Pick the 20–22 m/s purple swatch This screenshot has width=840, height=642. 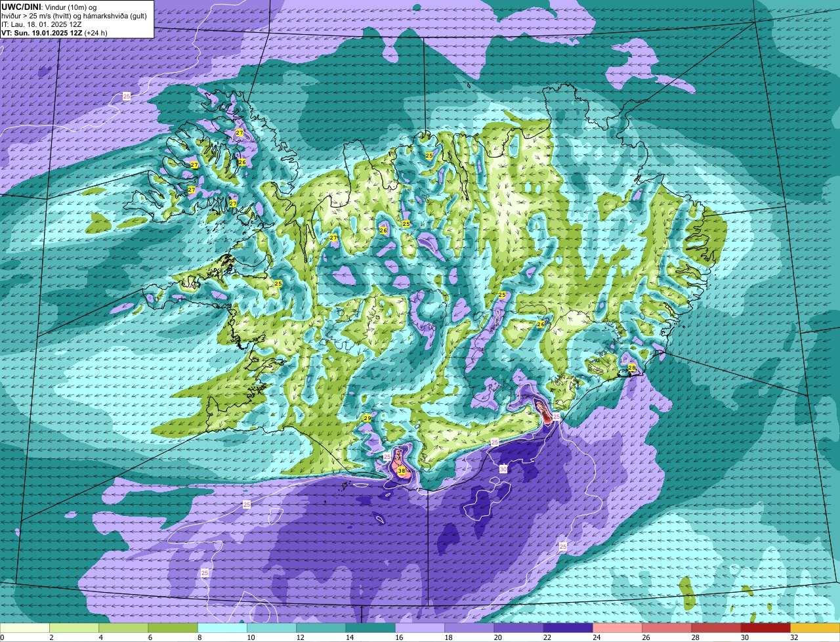[519, 628]
